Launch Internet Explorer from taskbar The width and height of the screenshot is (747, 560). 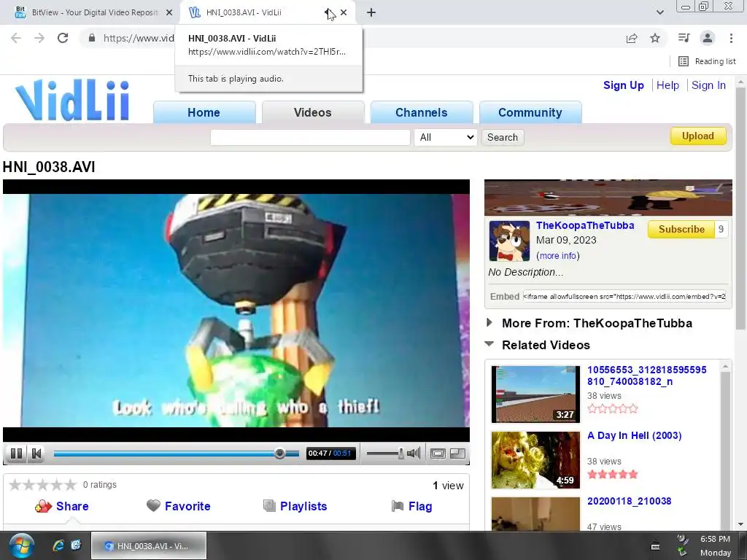point(58,545)
